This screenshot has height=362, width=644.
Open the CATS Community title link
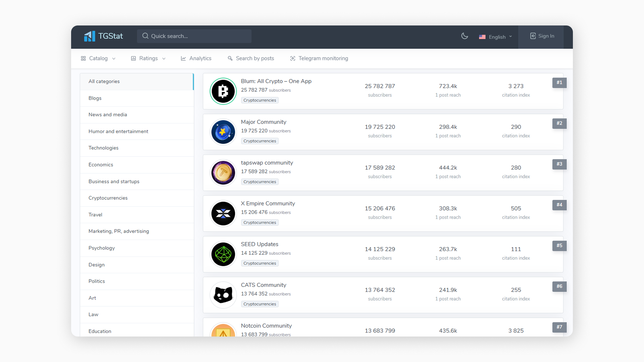pos(264,285)
